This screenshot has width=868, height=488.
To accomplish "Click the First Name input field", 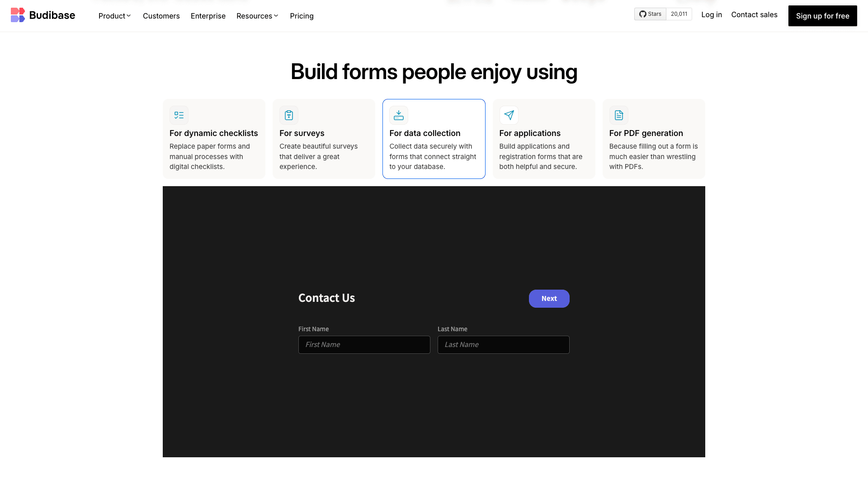I will 364,344.
